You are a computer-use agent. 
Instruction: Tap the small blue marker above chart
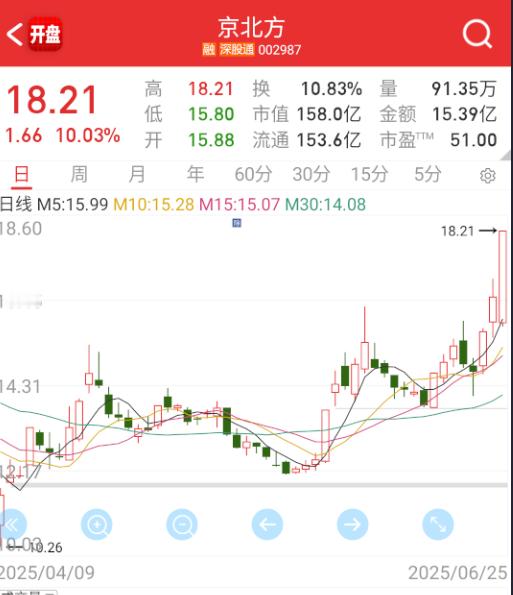(237, 223)
